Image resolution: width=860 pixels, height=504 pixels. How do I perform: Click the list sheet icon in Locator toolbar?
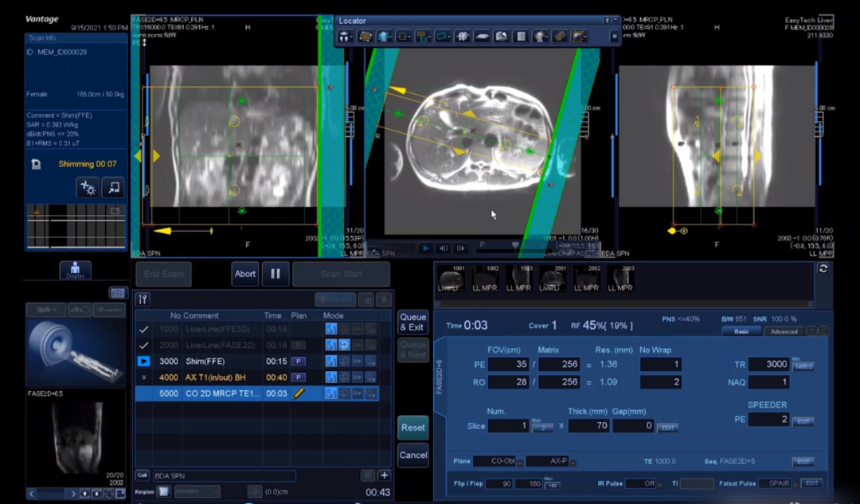(521, 37)
